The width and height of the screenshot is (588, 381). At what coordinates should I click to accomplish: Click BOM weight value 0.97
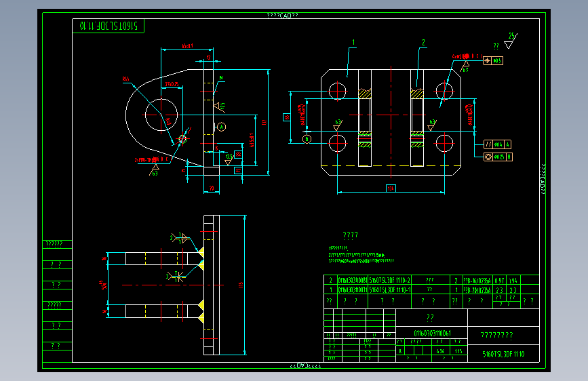click(x=499, y=281)
